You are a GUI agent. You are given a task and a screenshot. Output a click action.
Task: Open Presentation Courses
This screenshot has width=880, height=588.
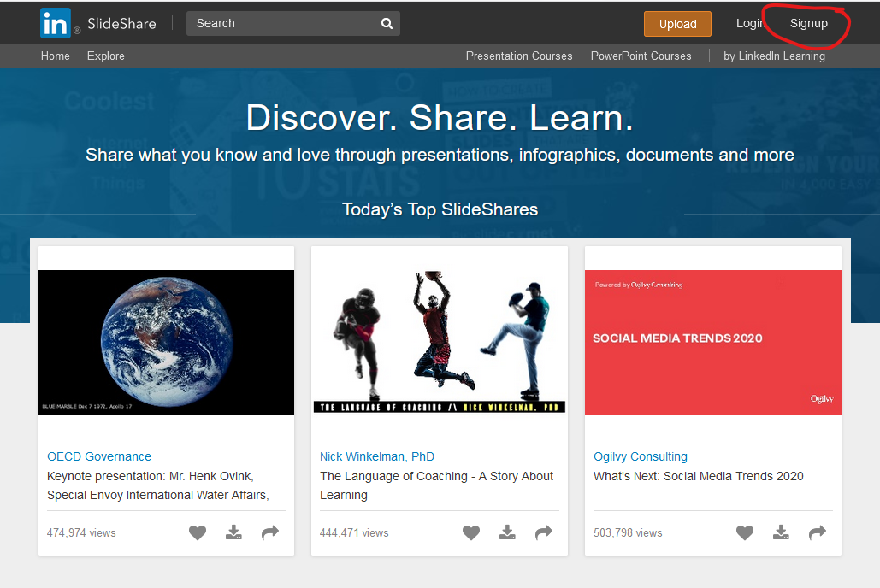[x=519, y=56]
